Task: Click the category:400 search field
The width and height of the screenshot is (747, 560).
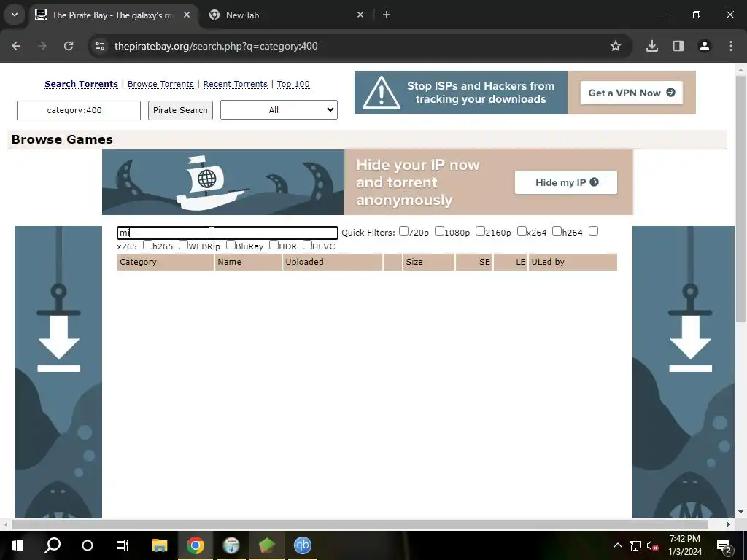Action: click(x=79, y=110)
